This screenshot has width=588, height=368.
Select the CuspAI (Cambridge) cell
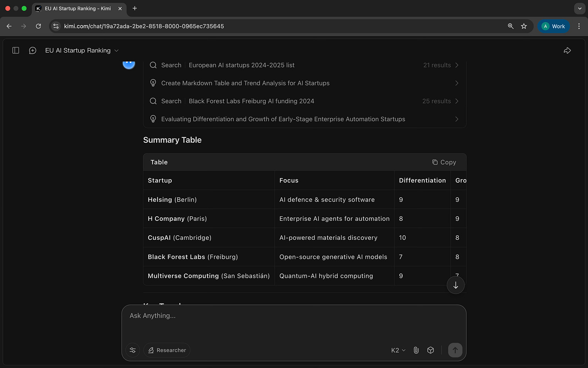209,238
